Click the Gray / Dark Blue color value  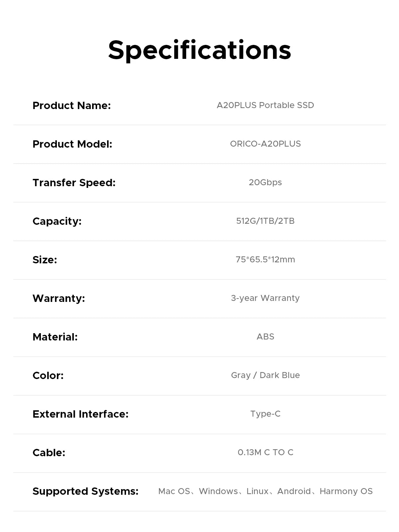click(x=265, y=375)
